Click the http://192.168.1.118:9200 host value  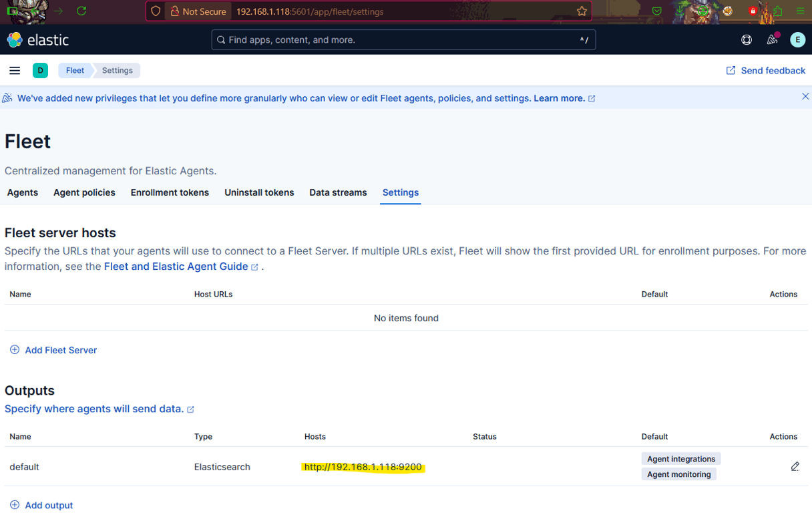click(363, 467)
